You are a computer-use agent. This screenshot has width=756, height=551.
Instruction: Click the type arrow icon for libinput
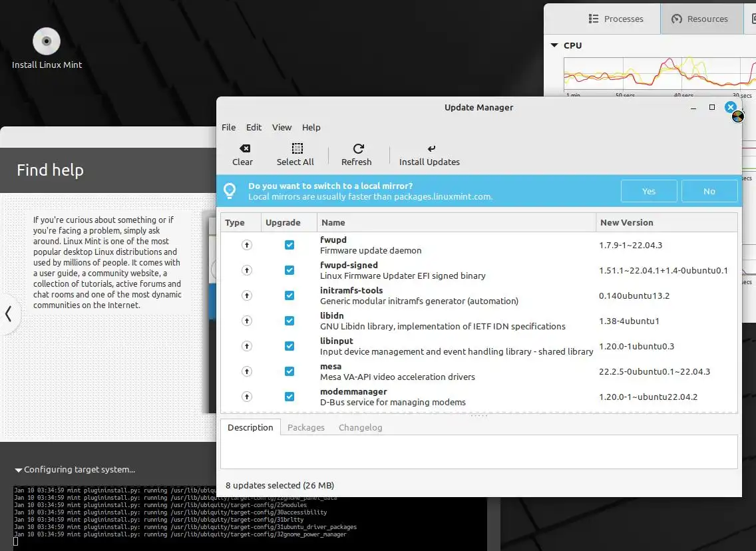point(247,346)
